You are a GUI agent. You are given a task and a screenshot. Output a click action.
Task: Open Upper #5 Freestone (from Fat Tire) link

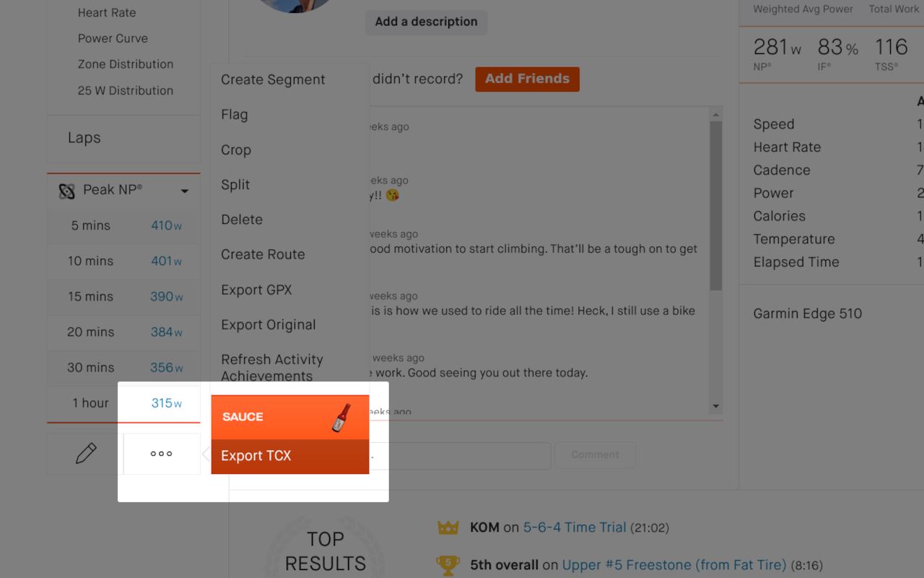pyautogui.click(x=674, y=565)
